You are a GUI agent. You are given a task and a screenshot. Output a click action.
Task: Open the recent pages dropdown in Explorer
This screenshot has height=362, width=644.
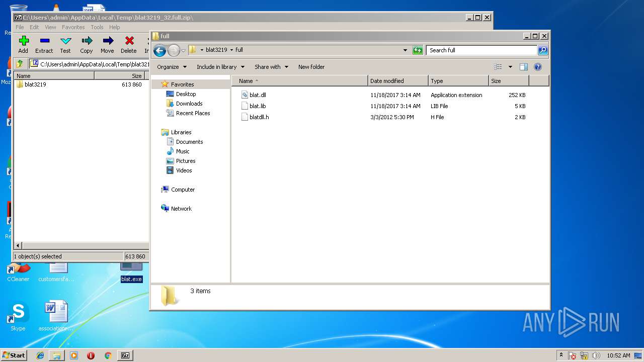(184, 50)
